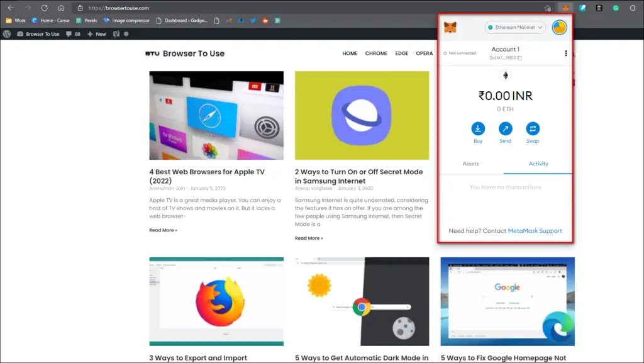The height and width of the screenshot is (363, 644).
Task: Open '3 Ways to Export and Import' article title
Action: point(198,358)
